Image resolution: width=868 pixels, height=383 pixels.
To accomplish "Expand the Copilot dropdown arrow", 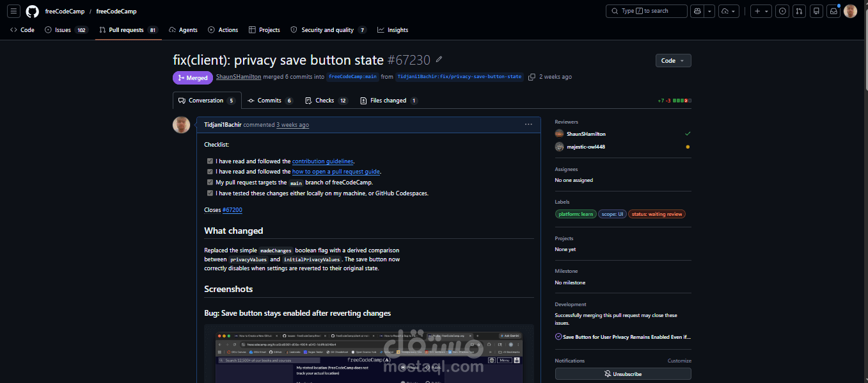I will coord(709,11).
